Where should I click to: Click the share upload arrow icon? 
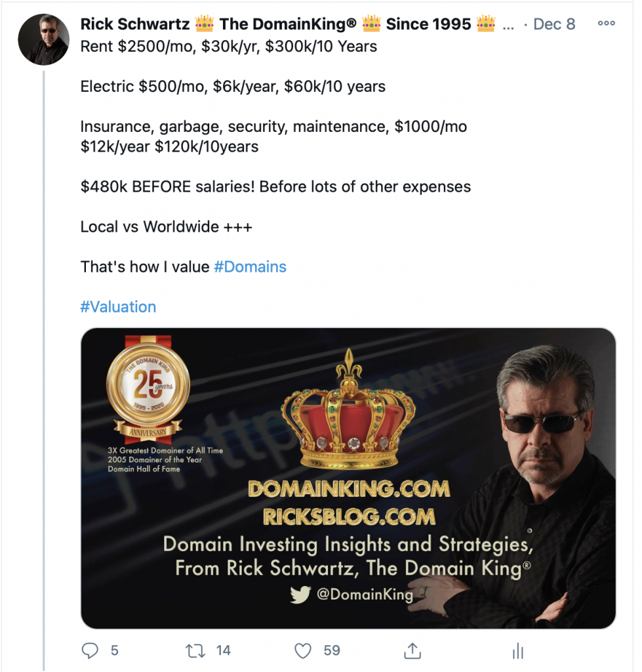412,650
